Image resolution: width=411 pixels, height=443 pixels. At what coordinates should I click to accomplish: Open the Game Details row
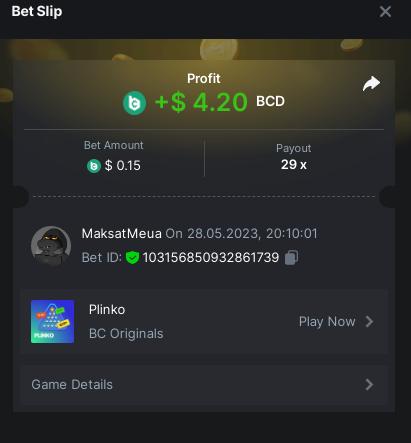coord(204,385)
